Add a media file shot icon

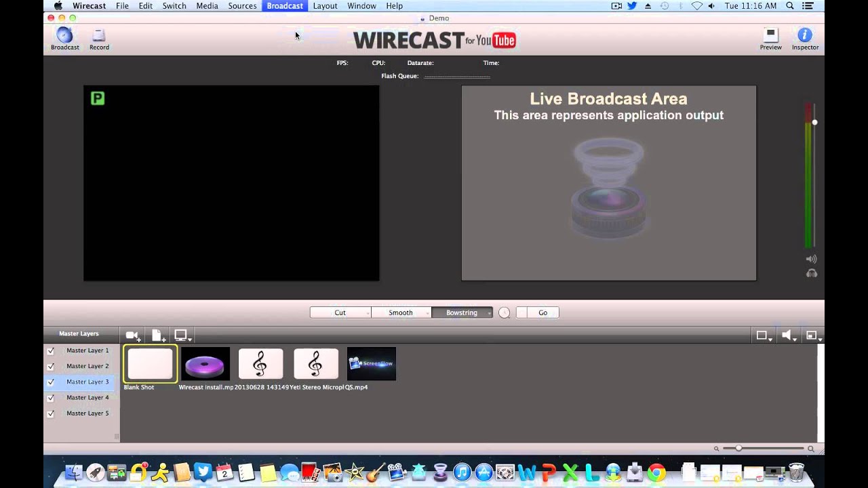point(158,335)
